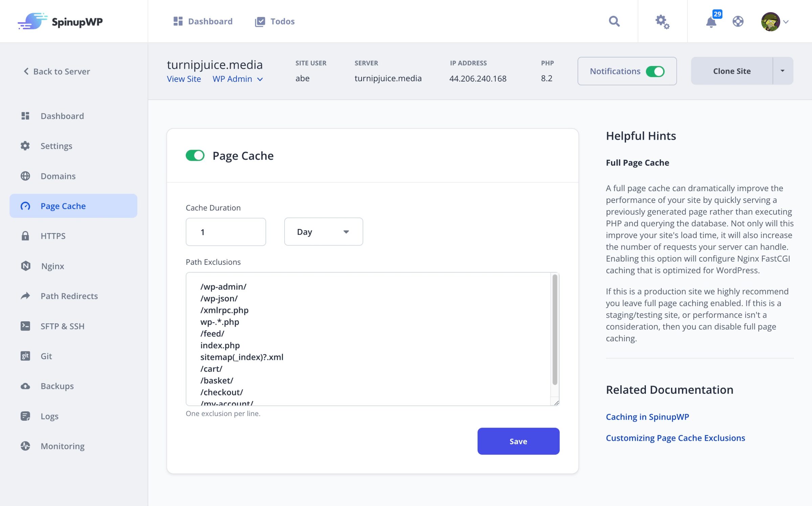812x506 pixels.
Task: Toggle the Page Cache switch off
Action: click(195, 156)
